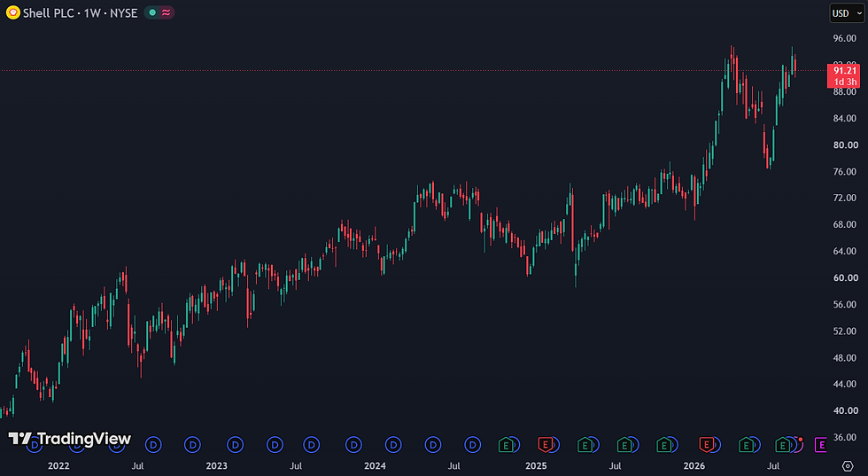Click the 96.00 price axis label

click(x=845, y=38)
